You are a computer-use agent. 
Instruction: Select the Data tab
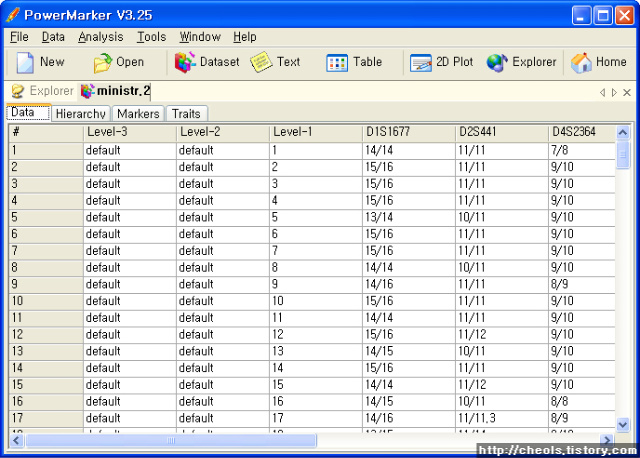(x=28, y=112)
